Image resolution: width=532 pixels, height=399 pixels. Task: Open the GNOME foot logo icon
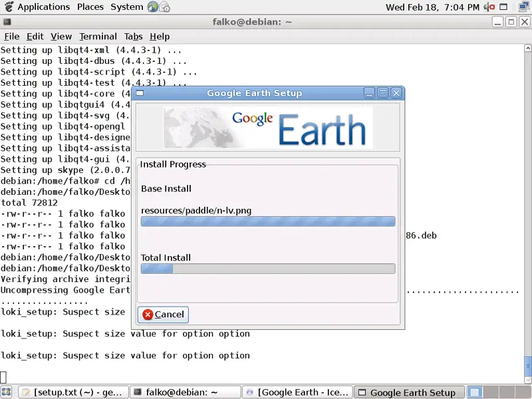[9, 7]
